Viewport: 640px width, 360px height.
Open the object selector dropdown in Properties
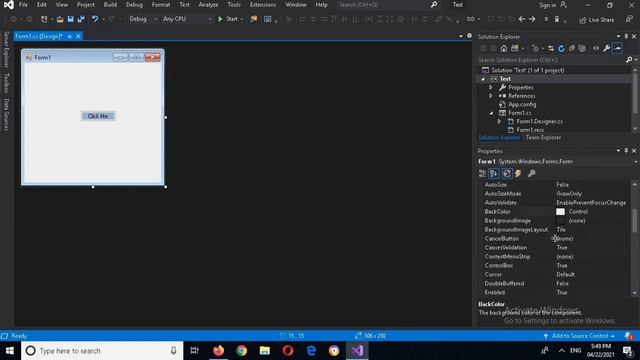(636, 162)
